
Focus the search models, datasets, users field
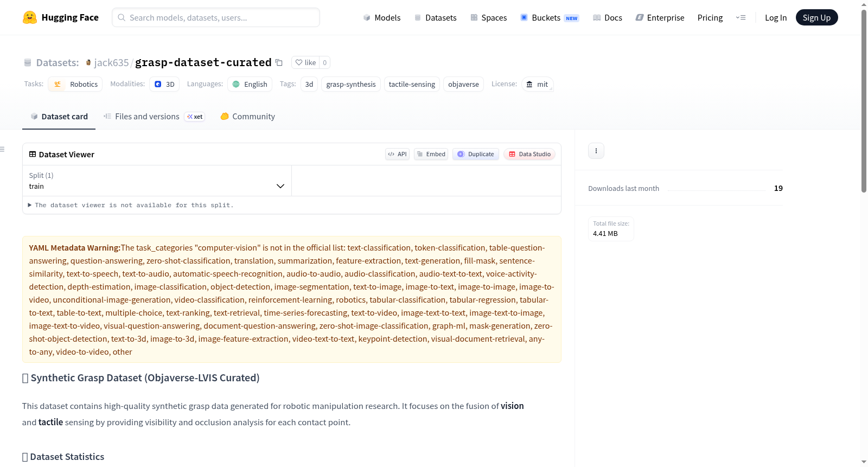tap(216, 17)
